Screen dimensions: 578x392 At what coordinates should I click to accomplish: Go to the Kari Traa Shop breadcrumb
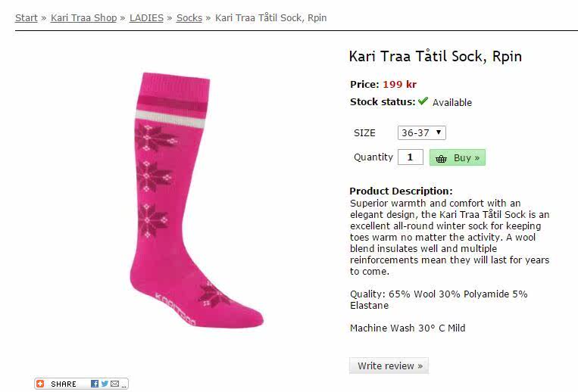click(83, 17)
